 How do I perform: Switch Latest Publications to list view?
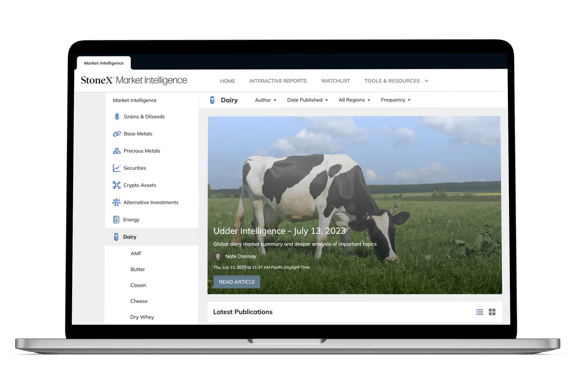coord(479,312)
